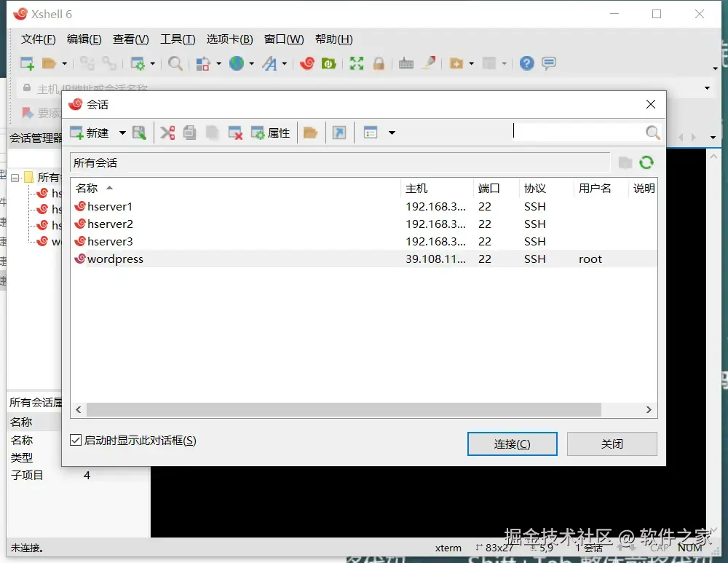Open the 选项卡(B) menu
Screen dimensions: 728x563
(x=230, y=39)
